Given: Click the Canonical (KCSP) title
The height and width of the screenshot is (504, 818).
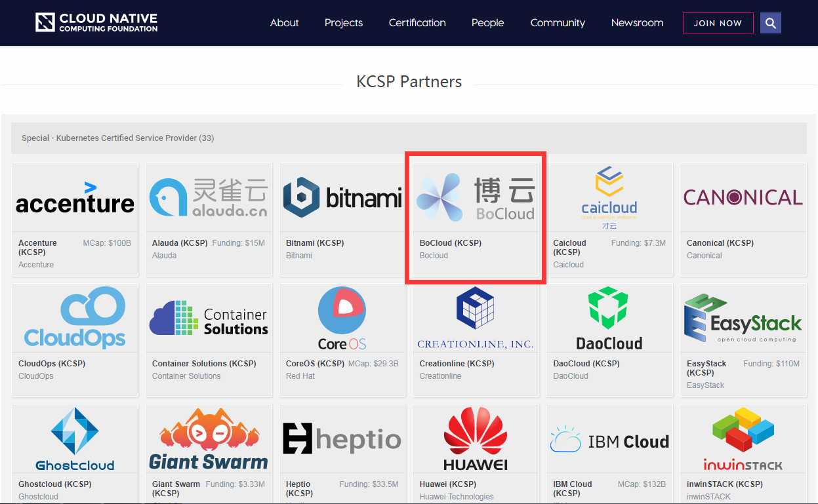Looking at the screenshot, I should coord(720,243).
